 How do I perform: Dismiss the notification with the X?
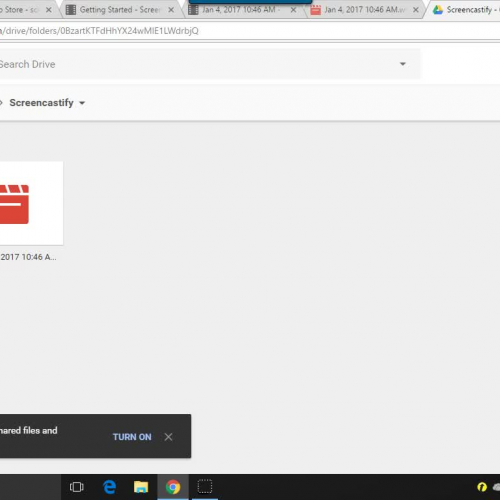[x=168, y=437]
